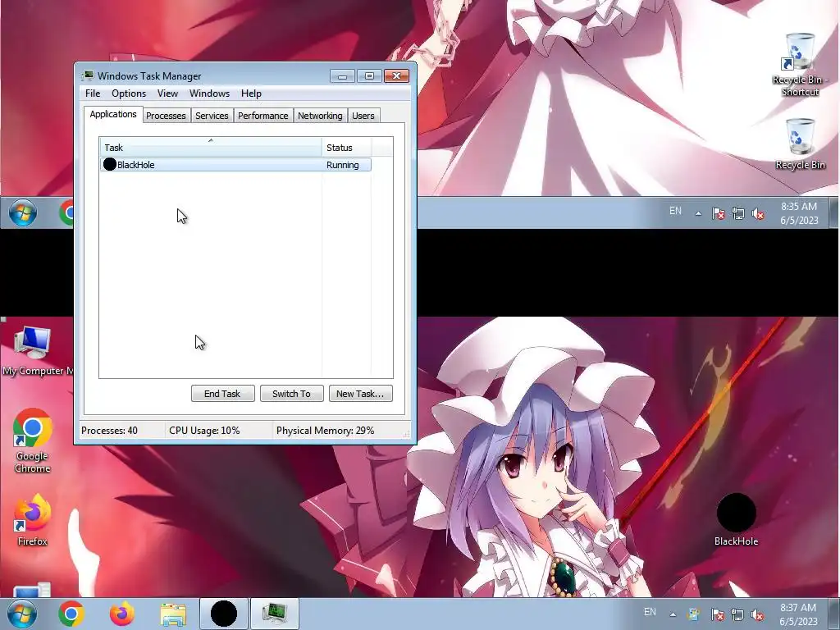Screen dimensions: 840x630
Task: Click the New Task... button
Action: tap(360, 394)
